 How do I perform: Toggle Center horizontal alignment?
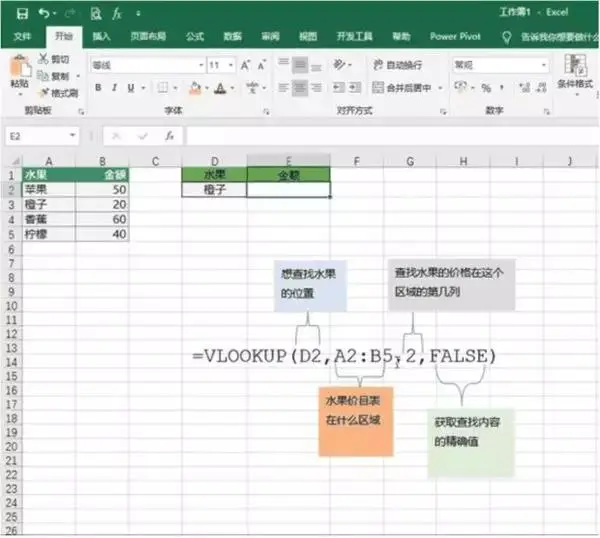pyautogui.click(x=300, y=88)
